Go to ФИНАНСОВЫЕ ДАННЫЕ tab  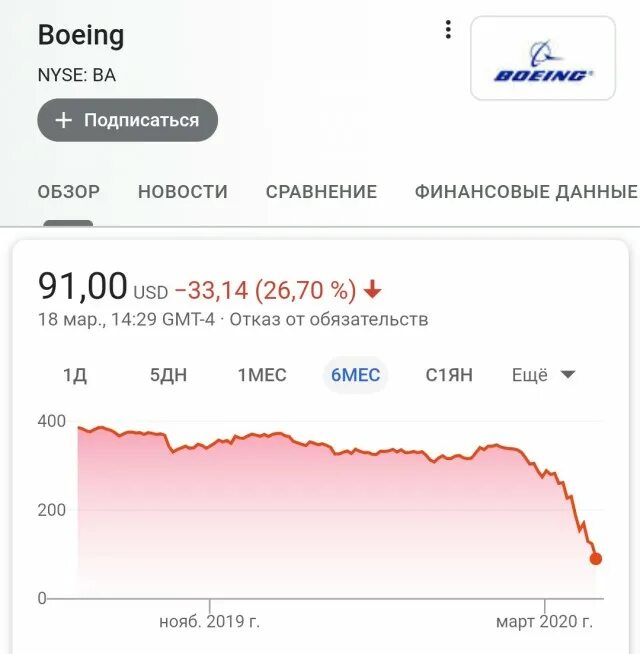click(527, 192)
